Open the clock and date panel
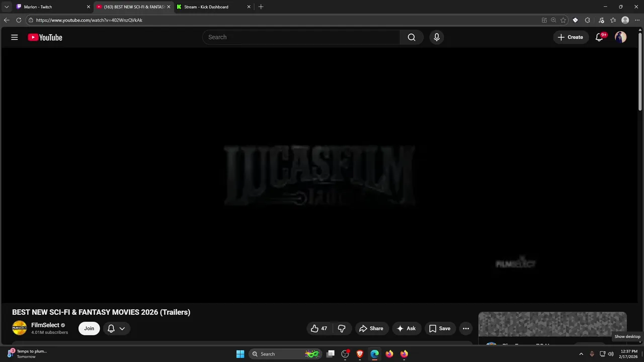 pos(629,354)
